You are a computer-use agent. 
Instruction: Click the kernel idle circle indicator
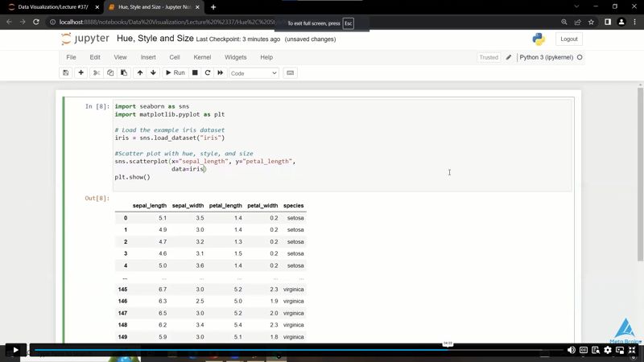pyautogui.click(x=580, y=57)
